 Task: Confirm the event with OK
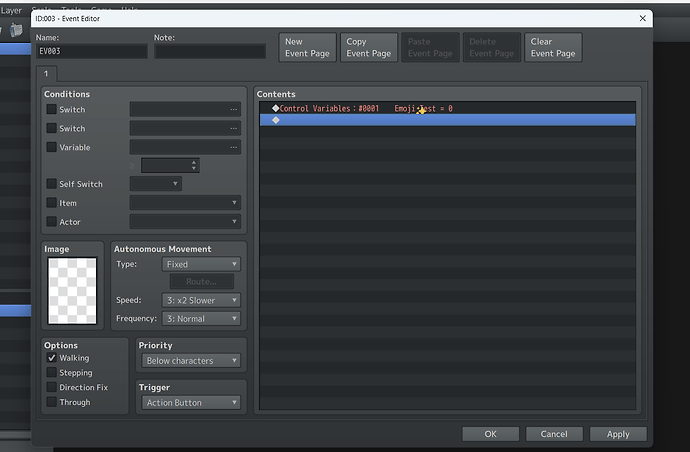click(491, 434)
